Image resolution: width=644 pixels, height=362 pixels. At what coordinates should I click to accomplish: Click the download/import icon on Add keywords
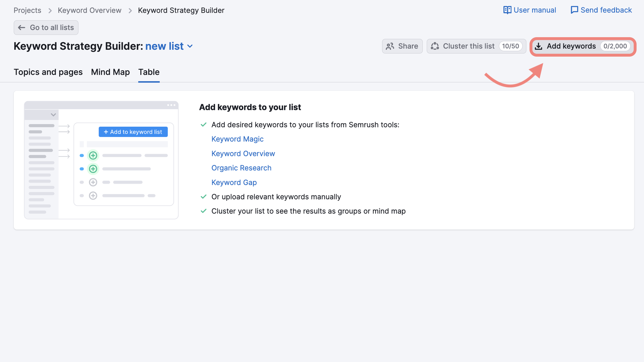tap(538, 46)
